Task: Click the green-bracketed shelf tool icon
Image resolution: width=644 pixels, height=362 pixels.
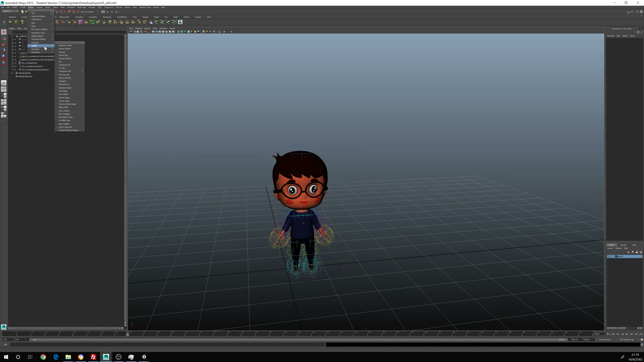Action: [x=92, y=22]
